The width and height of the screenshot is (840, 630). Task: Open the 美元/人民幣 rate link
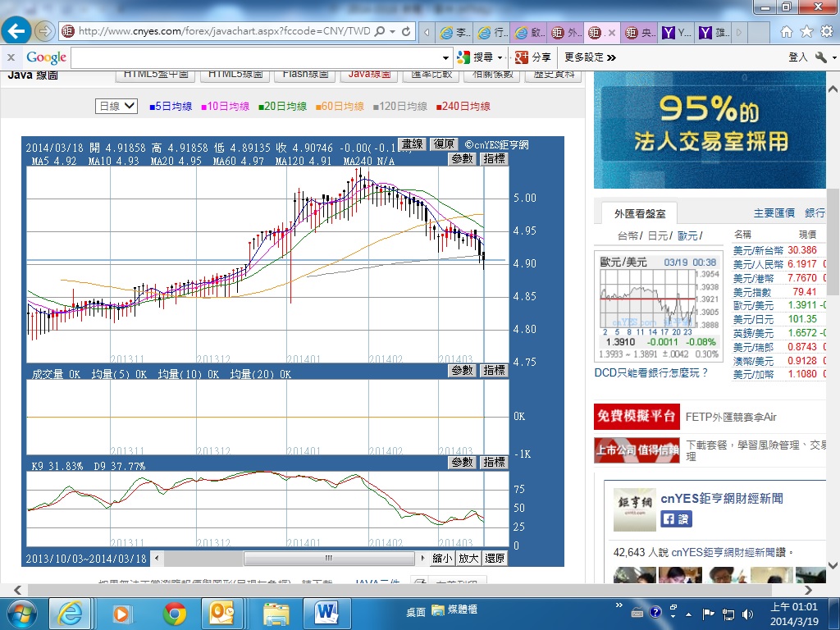[x=758, y=264]
